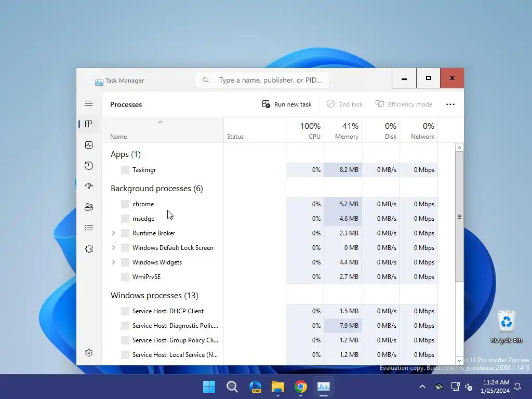Open the hamburger navigation menu in Task Manager
Screen dimensions: 532x399
(89, 103)
